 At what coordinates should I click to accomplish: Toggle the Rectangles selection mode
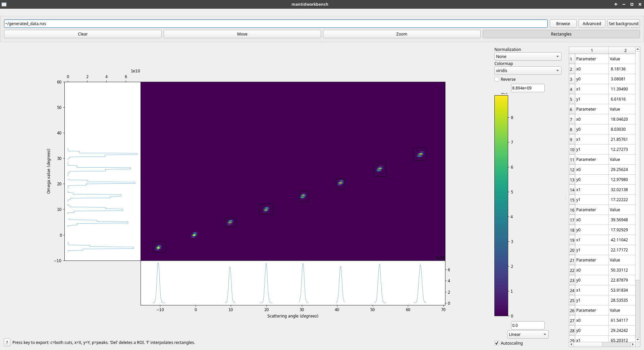click(561, 34)
